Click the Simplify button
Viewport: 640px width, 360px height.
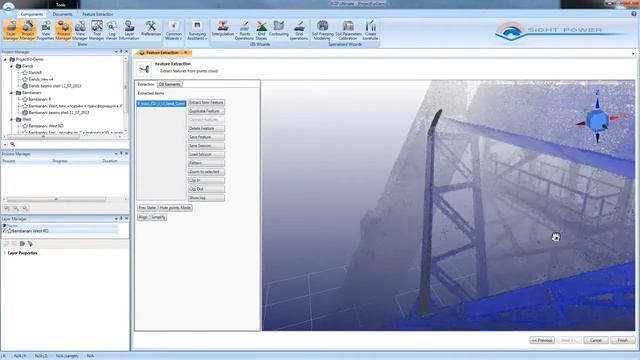pyautogui.click(x=158, y=217)
